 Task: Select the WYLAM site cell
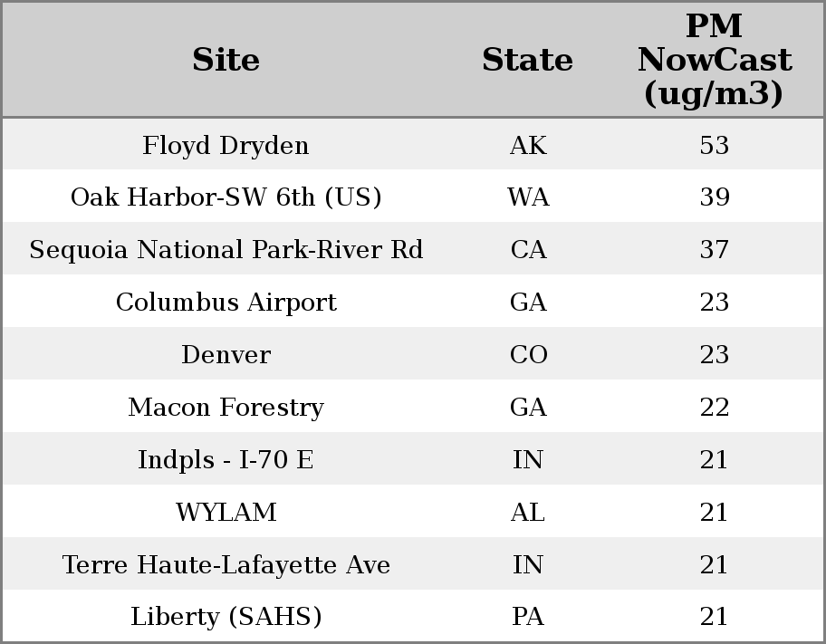click(226, 512)
